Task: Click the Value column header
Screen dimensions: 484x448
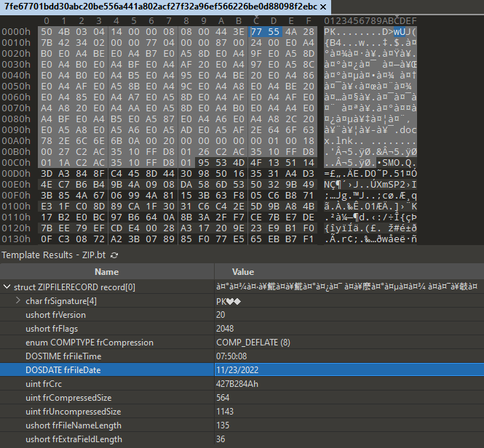Action: 242,271
